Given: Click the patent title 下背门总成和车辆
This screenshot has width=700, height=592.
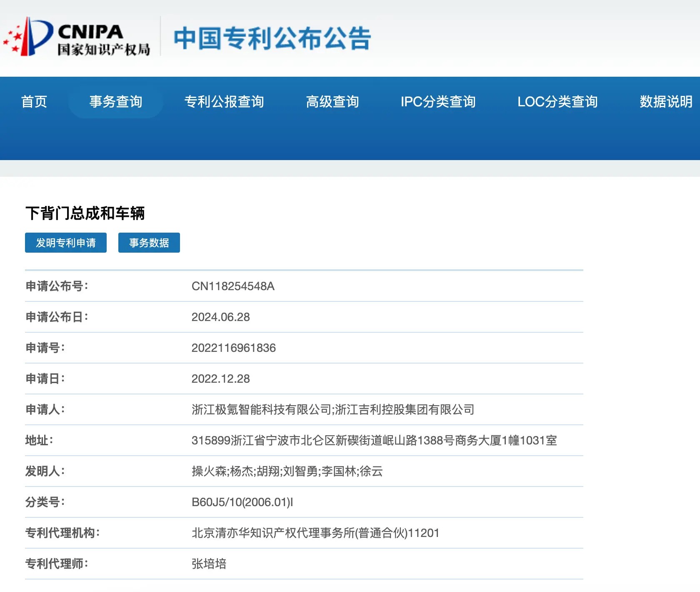Looking at the screenshot, I should pyautogui.click(x=85, y=213).
